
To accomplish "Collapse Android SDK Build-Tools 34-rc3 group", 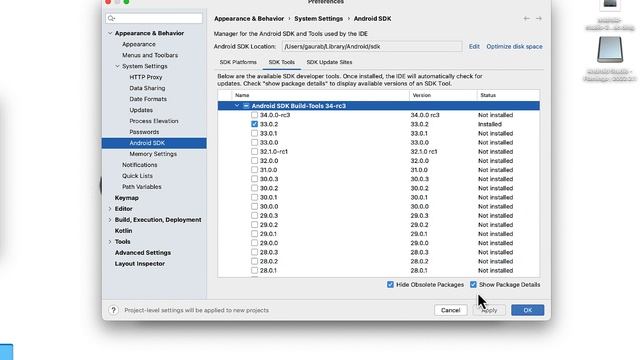I will pyautogui.click(x=237, y=106).
